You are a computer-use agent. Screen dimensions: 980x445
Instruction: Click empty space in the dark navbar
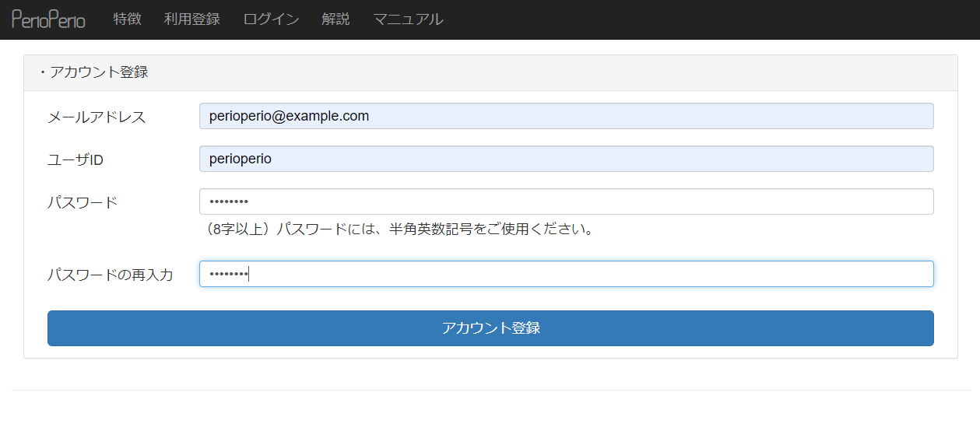pos(701,19)
